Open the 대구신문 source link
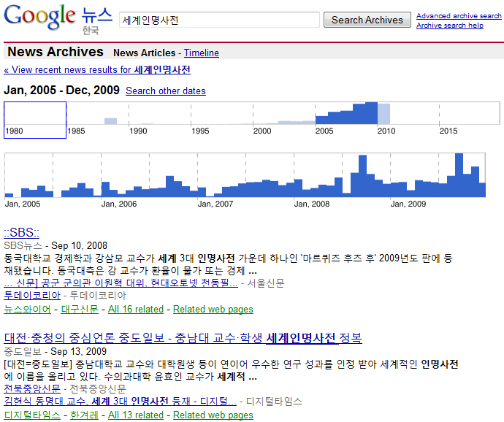 (x=80, y=309)
